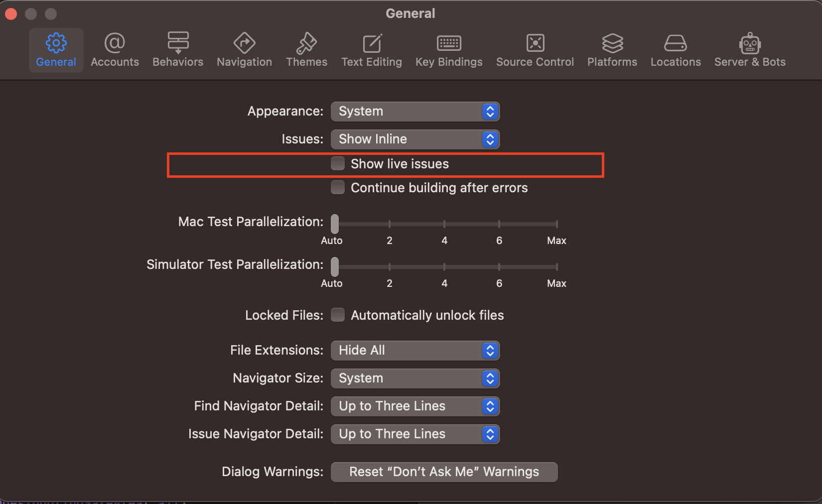
Task: Switch to the Accounts tab label
Action: [x=115, y=62]
